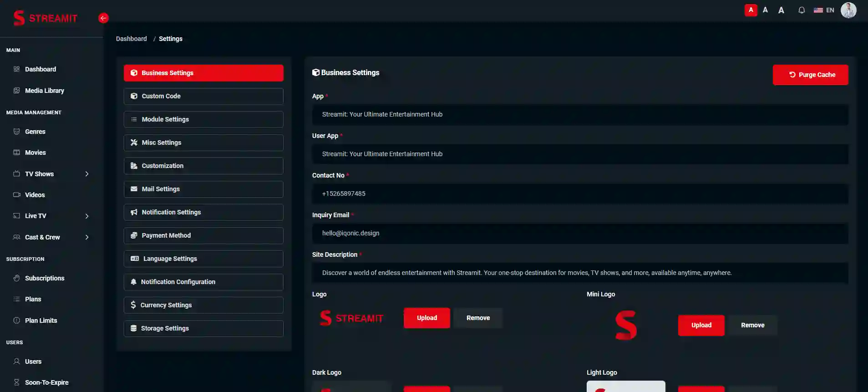Click the Streamit logo in sidebar
Image resolution: width=868 pixels, height=392 pixels.
45,18
